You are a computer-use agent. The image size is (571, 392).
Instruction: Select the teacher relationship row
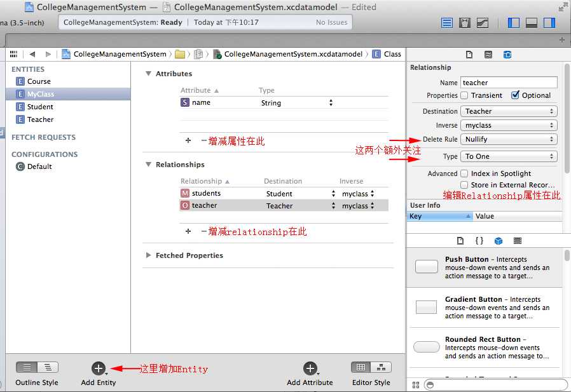point(284,206)
